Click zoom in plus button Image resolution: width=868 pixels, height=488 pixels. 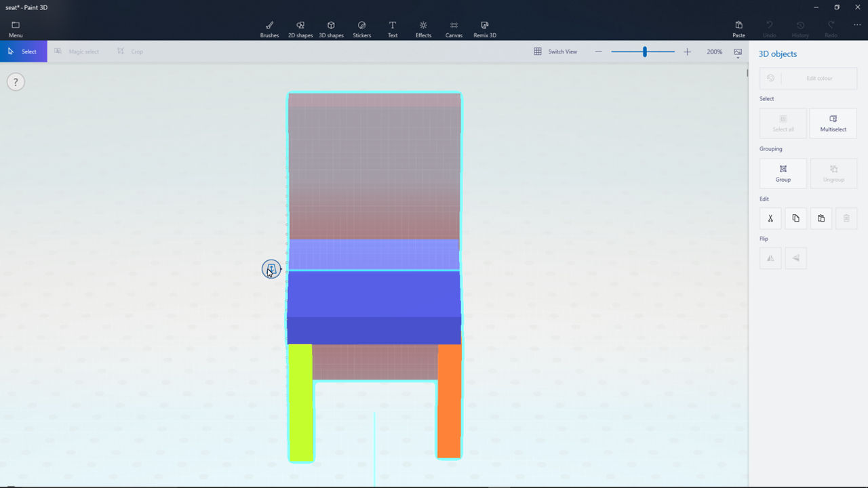(x=687, y=52)
